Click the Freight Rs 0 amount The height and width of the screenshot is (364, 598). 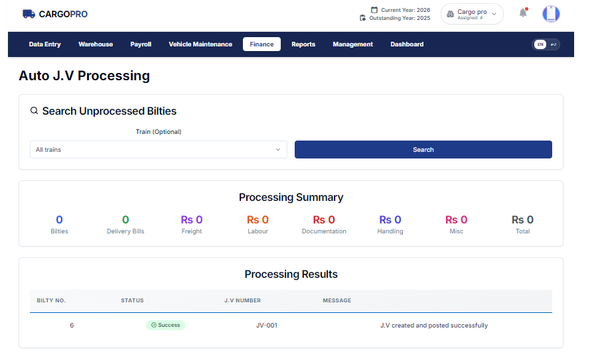tap(191, 219)
